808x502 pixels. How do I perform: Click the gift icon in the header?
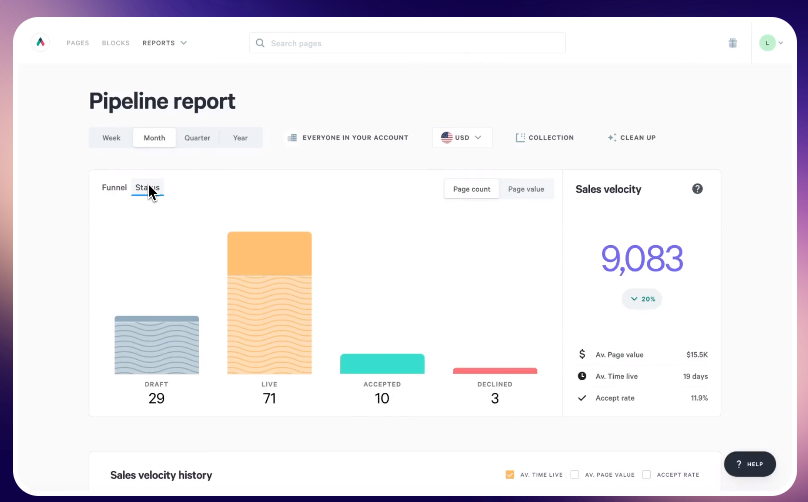click(732, 43)
